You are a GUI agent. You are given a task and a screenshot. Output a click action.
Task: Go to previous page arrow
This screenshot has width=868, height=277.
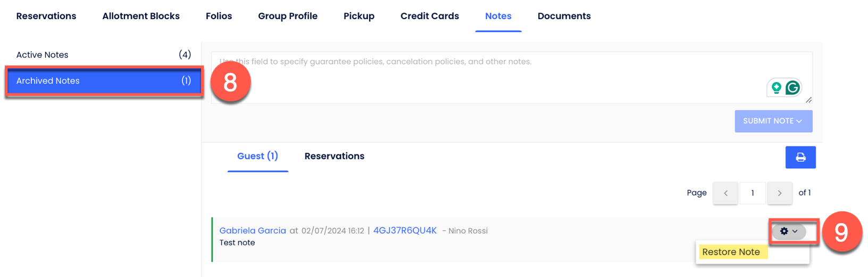725,193
